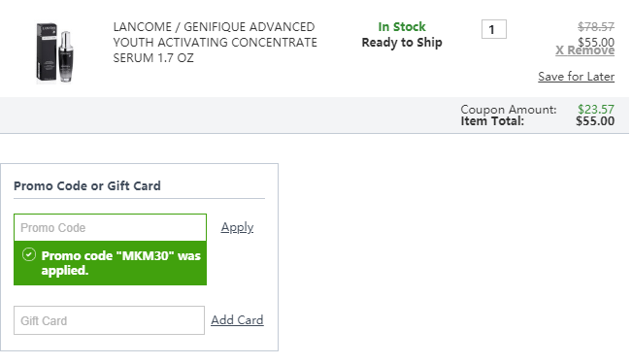Select the green In Stock status text

[x=402, y=27]
